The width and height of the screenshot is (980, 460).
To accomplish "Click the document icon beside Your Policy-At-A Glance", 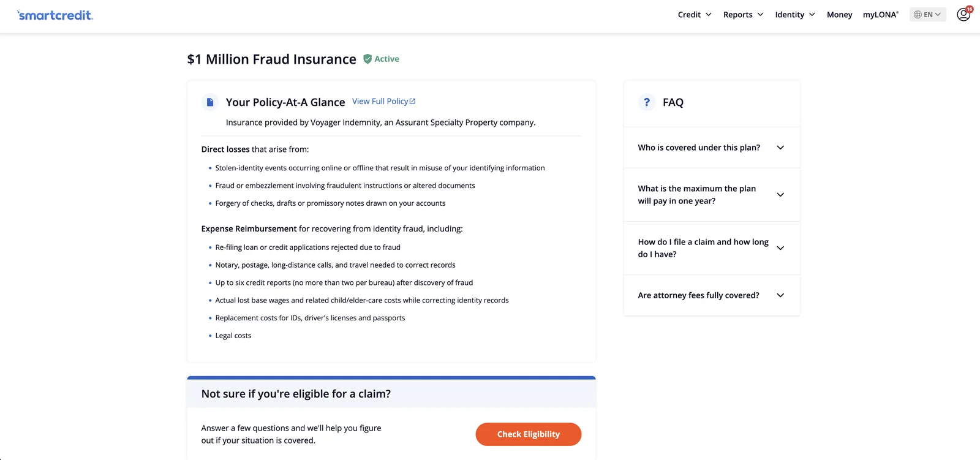I will click(x=210, y=102).
